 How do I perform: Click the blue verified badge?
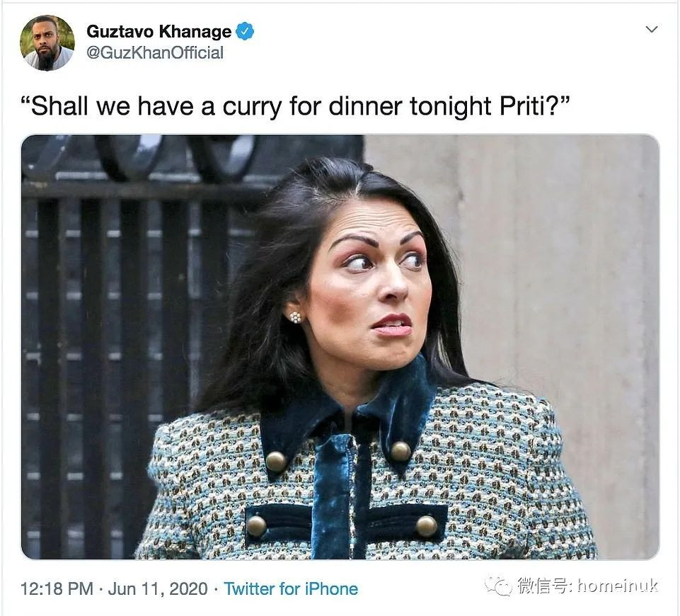click(245, 31)
